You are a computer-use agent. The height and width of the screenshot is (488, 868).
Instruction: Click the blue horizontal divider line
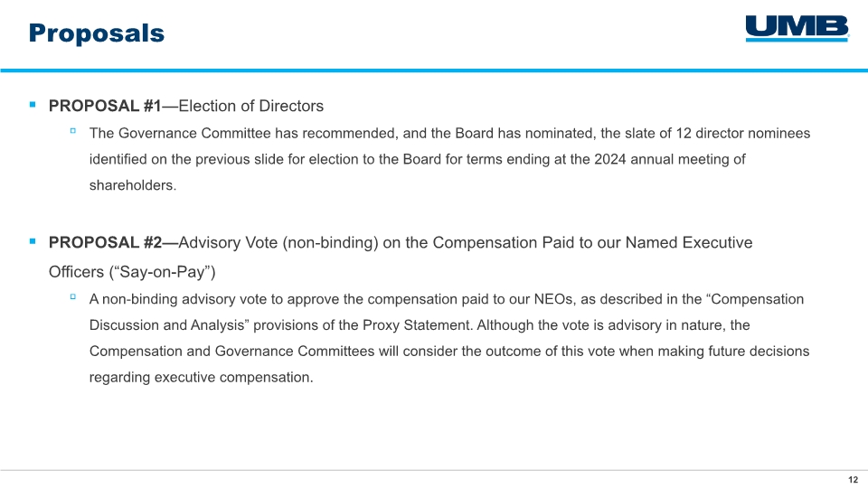coord(434,70)
